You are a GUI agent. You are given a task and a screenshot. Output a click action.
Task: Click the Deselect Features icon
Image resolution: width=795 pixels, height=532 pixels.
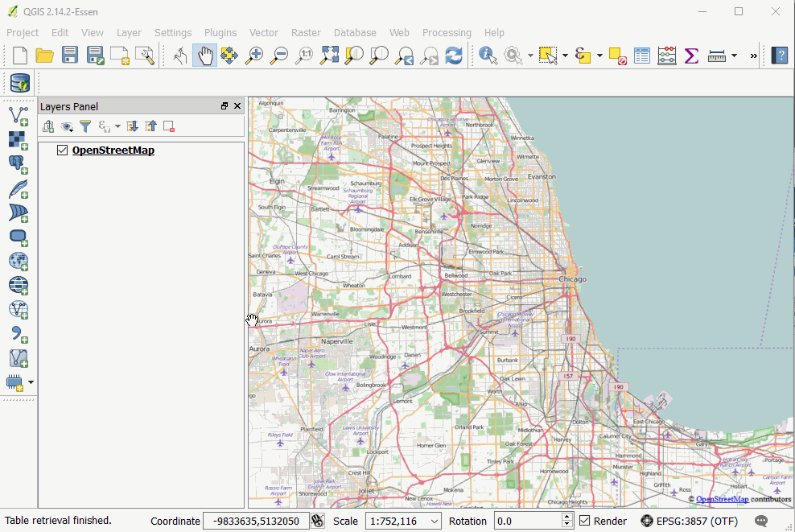617,55
